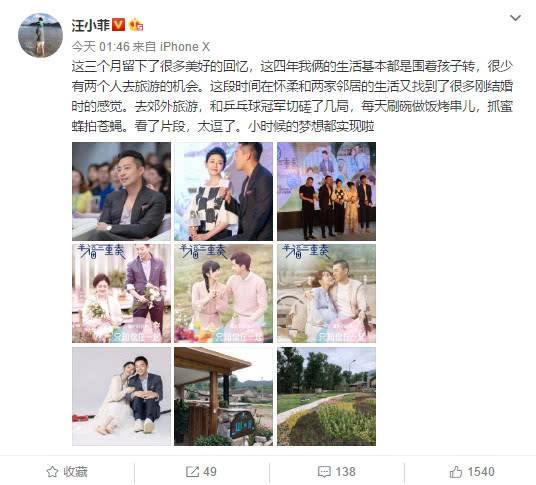The height and width of the screenshot is (485, 536).
Task: Click the star favorite 收藏 icon
Action: coord(52,472)
